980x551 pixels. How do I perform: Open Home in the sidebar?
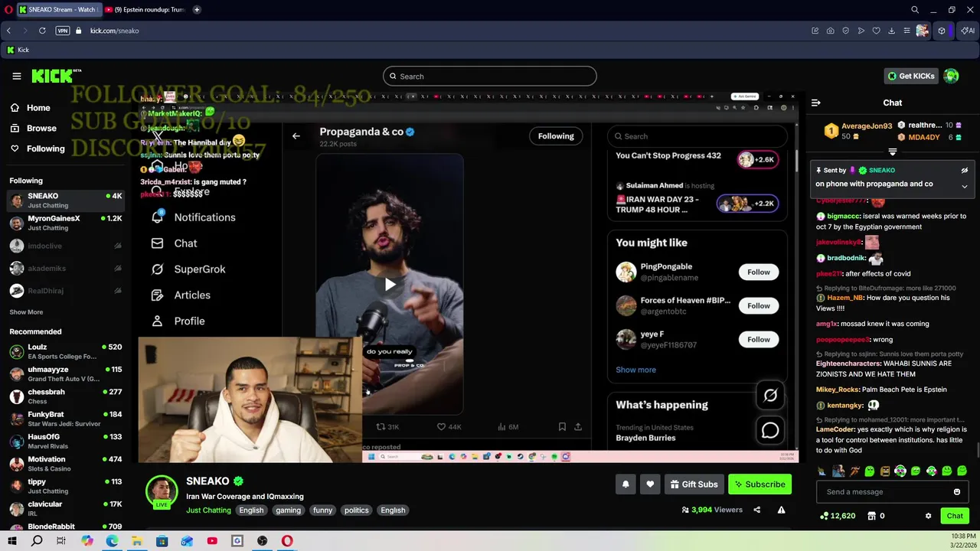[30, 108]
